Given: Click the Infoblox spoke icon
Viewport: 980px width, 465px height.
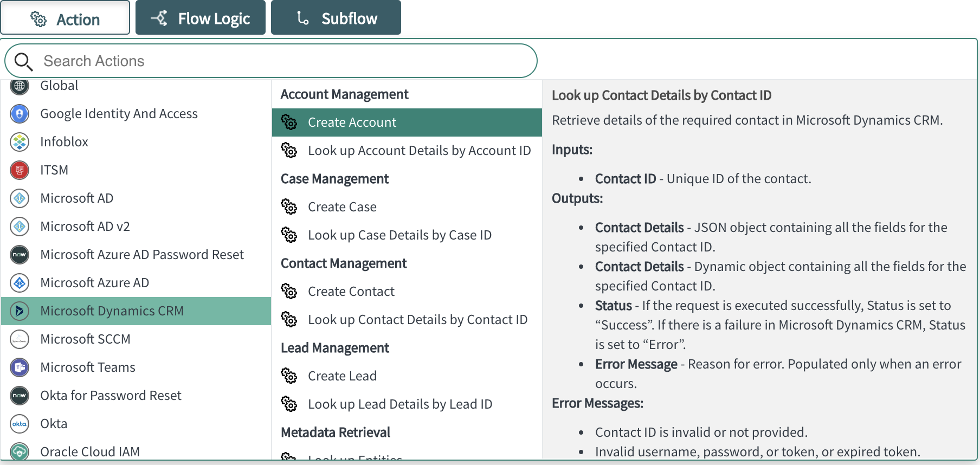Looking at the screenshot, I should (x=20, y=142).
